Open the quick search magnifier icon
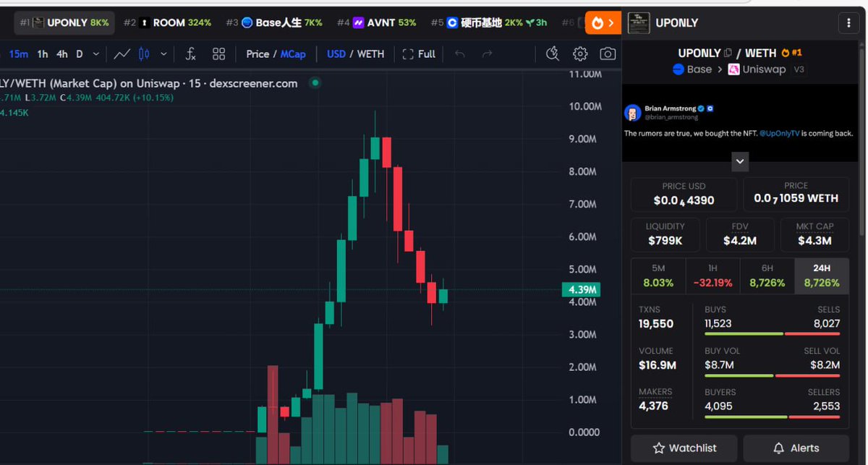Image resolution: width=868 pixels, height=465 pixels. [x=552, y=54]
